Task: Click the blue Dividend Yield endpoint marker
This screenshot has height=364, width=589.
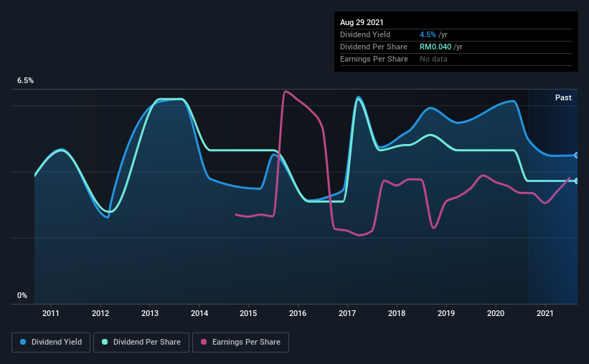Action: pos(576,155)
